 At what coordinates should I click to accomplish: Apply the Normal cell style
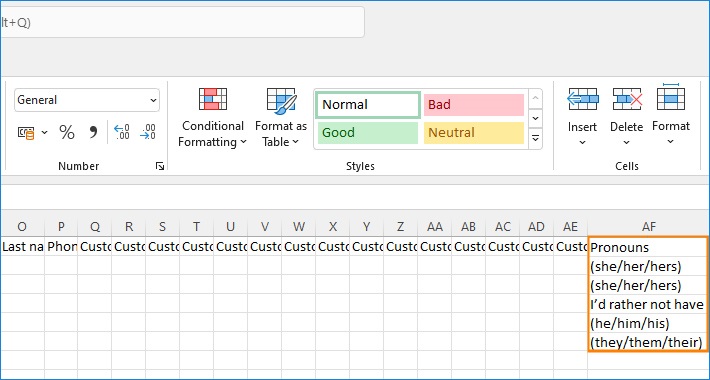point(369,105)
